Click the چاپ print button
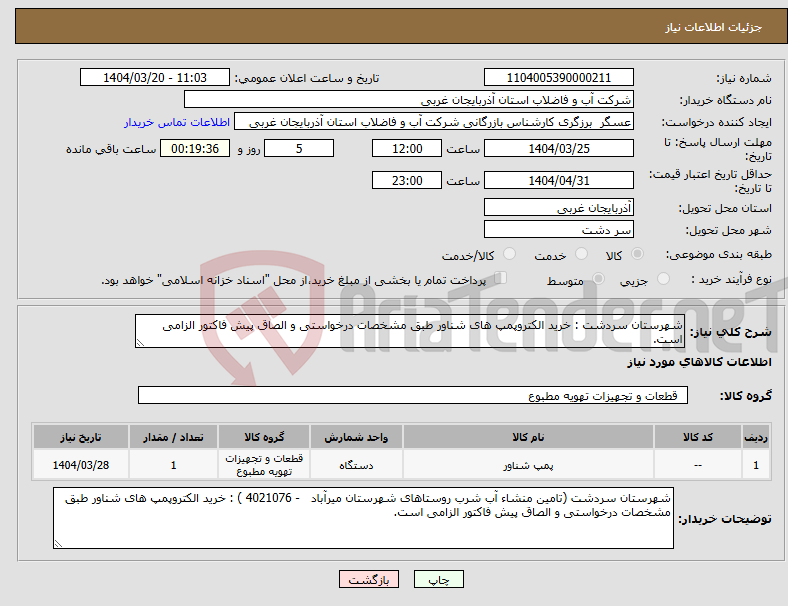The width and height of the screenshot is (788, 606). (439, 579)
